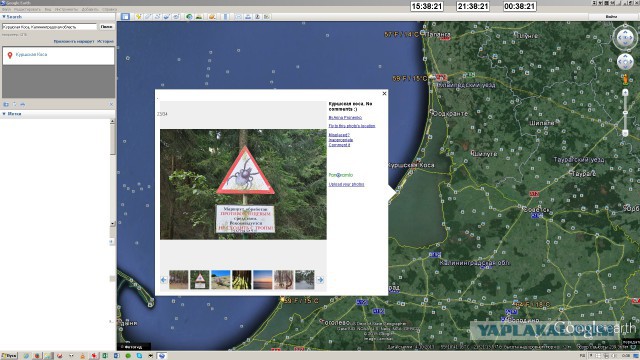Click the photo author link in the balloon
The width and height of the screenshot is (640, 360).
point(345,118)
